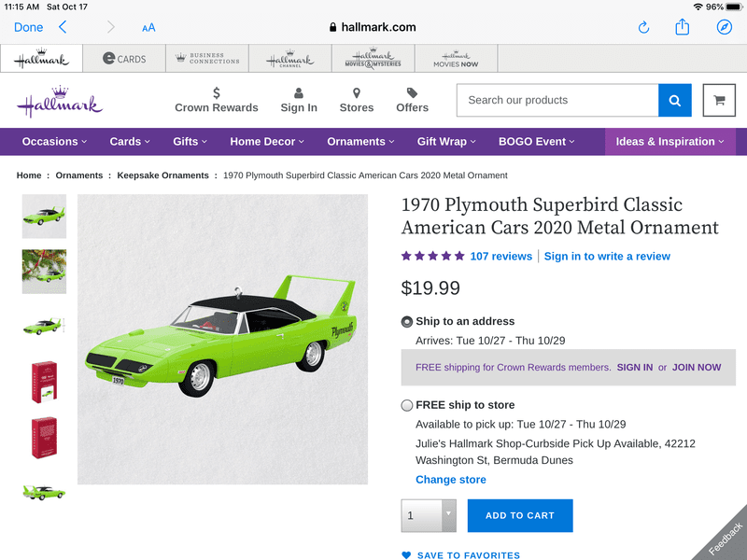This screenshot has width=747, height=560.
Task: Click the Add to Cart button
Action: click(x=520, y=515)
